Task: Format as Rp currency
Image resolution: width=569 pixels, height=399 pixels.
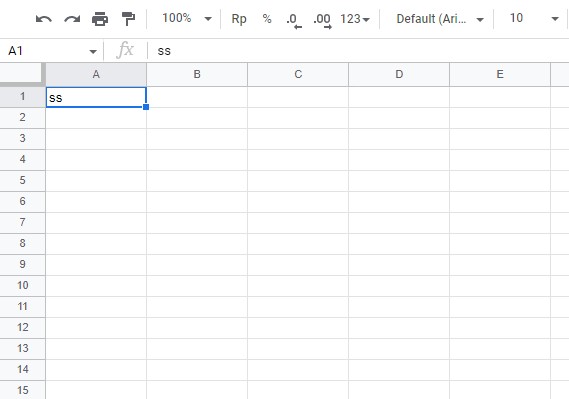Action: coord(239,18)
